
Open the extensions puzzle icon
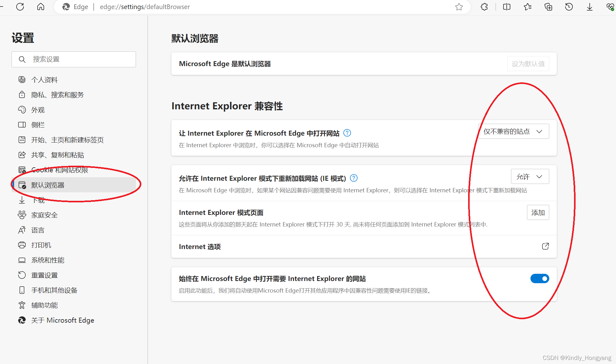tap(484, 7)
